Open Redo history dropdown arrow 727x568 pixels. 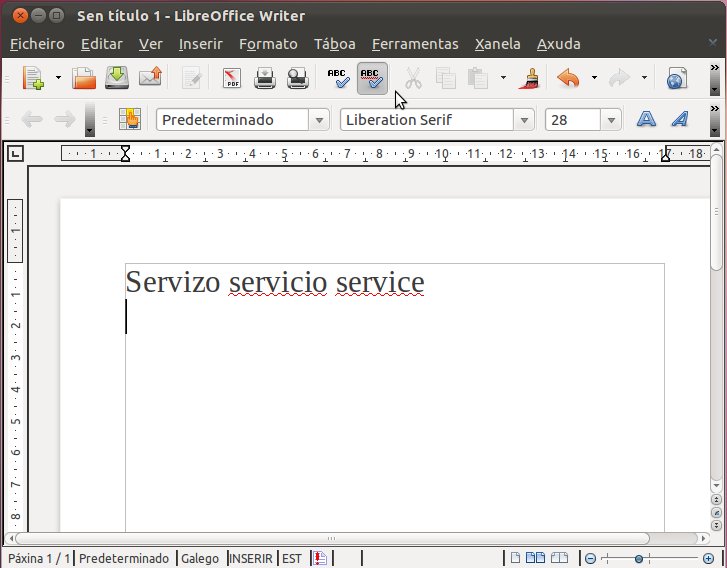[644, 77]
